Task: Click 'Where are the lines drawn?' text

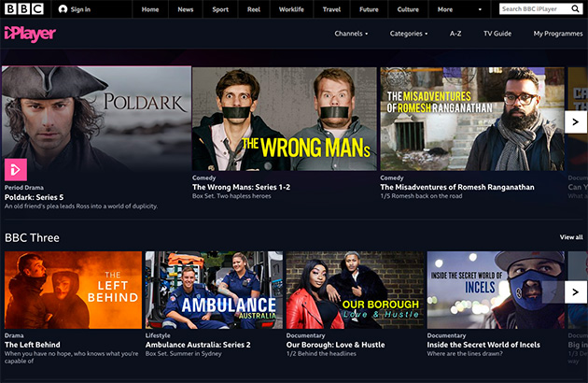Action: point(465,354)
